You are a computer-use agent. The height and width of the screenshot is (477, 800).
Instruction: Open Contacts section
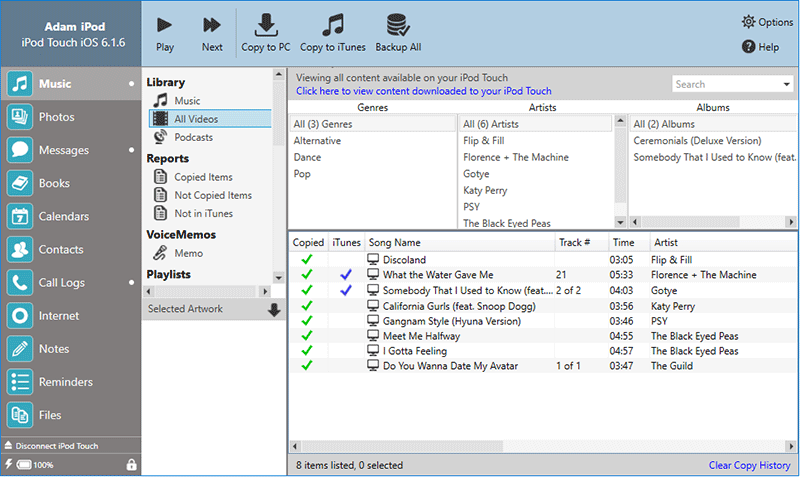(71, 249)
